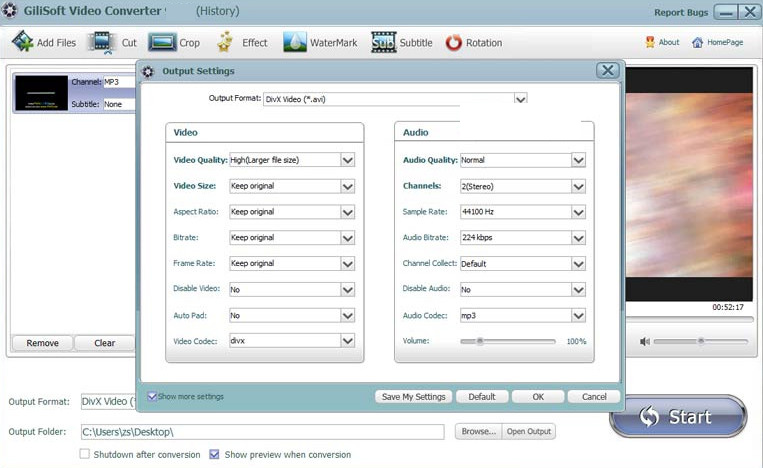Image resolution: width=763 pixels, height=468 pixels.
Task: Close the Output Settings dialog
Action: pos(608,71)
